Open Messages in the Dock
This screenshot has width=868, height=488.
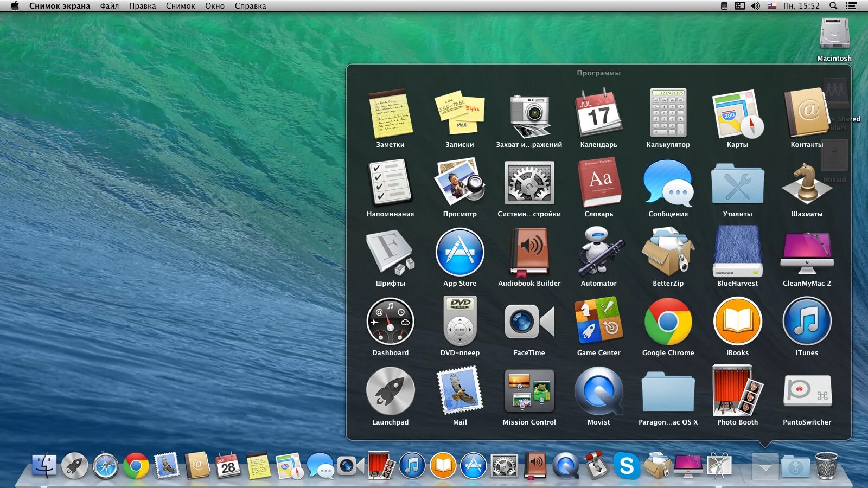click(x=320, y=466)
